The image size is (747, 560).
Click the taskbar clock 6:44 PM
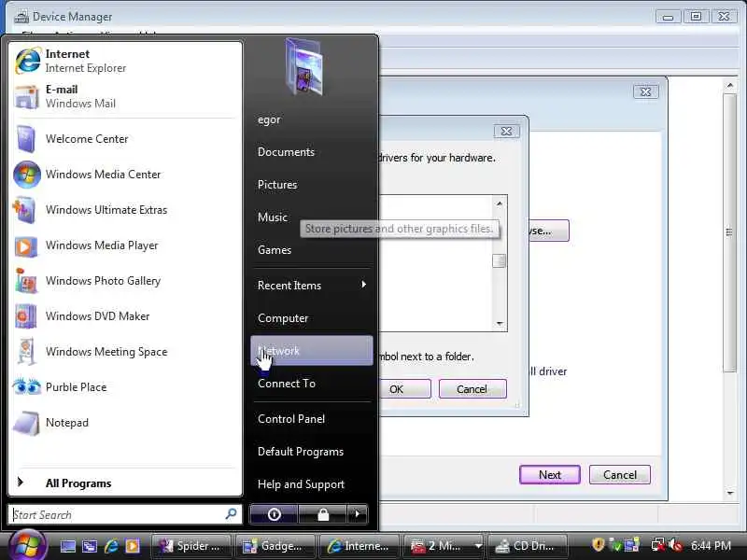(711, 545)
